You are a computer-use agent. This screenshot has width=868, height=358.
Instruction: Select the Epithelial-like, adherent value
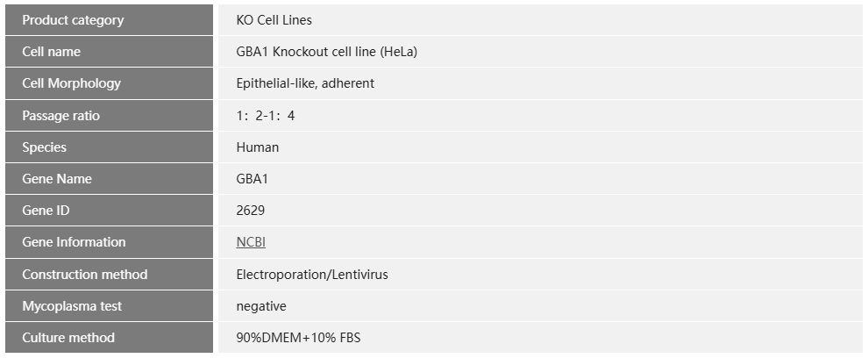pyautogui.click(x=305, y=83)
